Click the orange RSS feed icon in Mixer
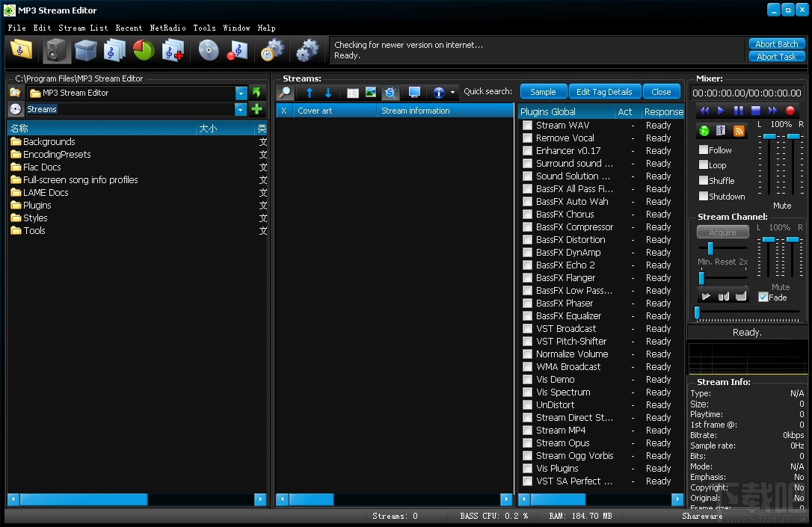 [739, 131]
